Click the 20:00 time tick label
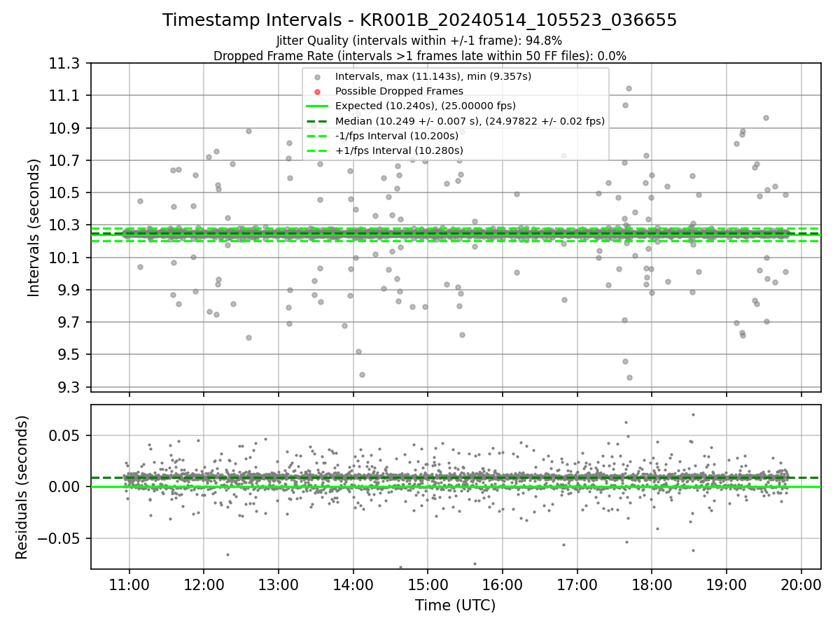This screenshot has width=840, height=630. (801, 584)
